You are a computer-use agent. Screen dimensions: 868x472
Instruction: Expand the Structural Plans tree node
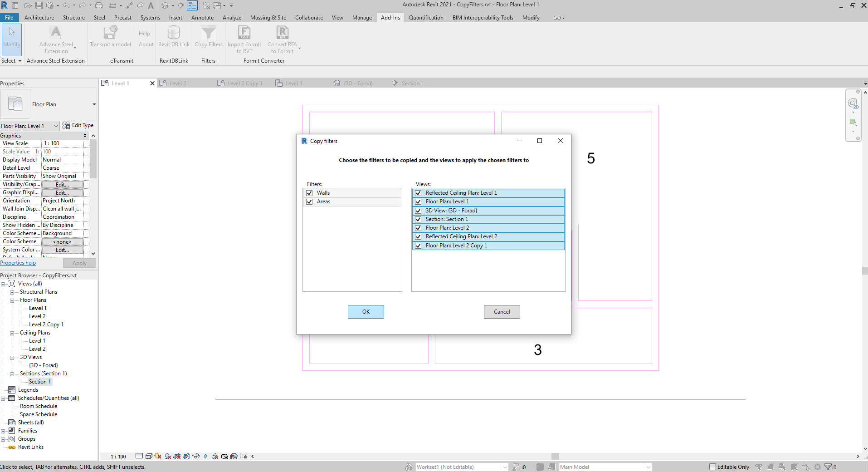[12, 292]
